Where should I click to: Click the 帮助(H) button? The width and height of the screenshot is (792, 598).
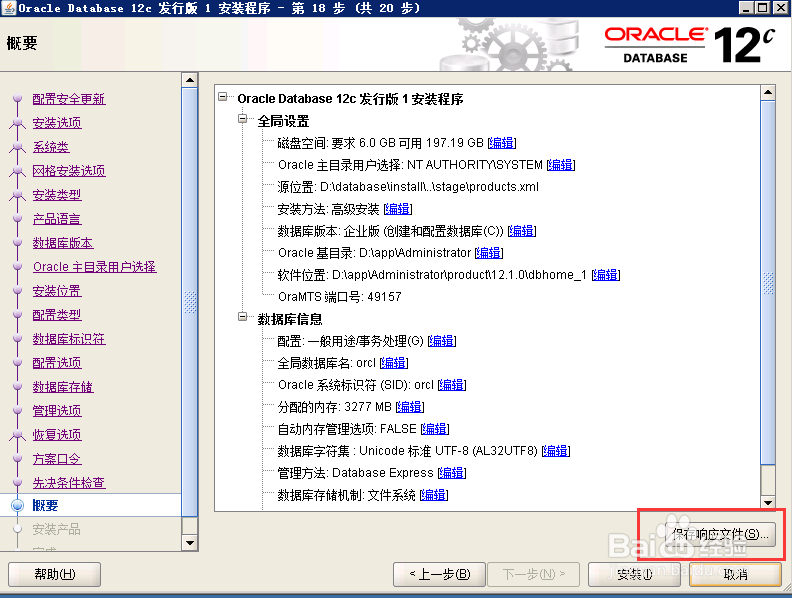(x=55, y=574)
